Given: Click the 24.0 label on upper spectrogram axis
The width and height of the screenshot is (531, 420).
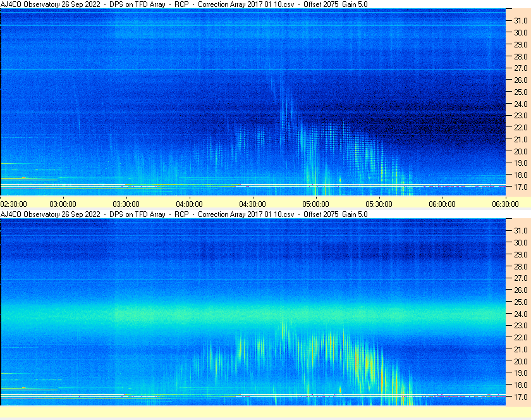Looking at the screenshot, I should tap(521, 104).
